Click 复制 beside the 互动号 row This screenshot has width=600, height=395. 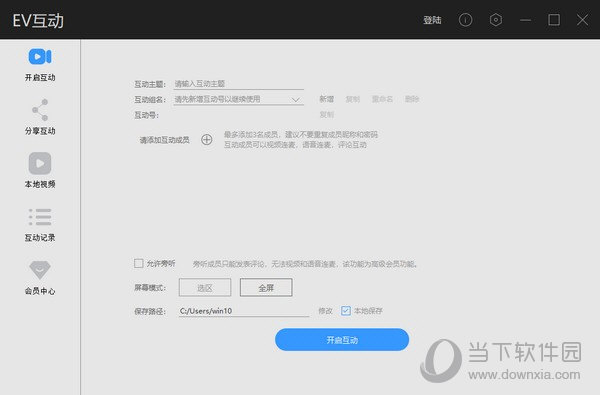point(326,114)
